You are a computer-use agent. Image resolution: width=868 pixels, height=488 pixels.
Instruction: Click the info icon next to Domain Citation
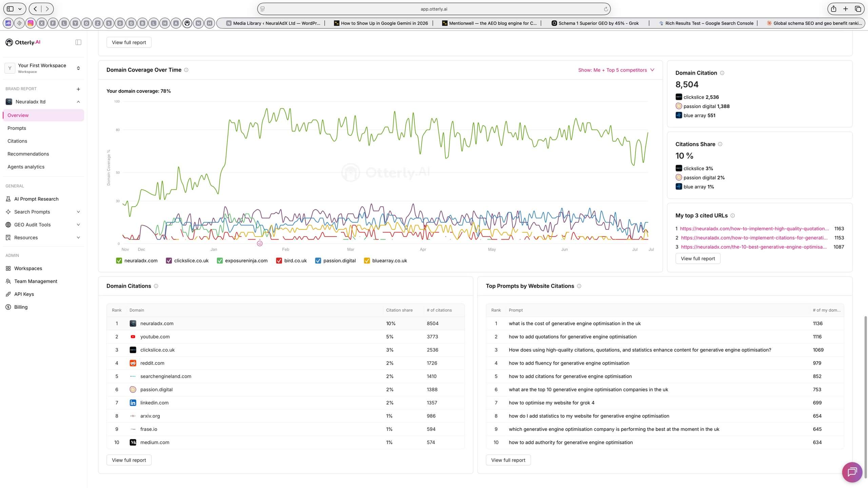[722, 73]
